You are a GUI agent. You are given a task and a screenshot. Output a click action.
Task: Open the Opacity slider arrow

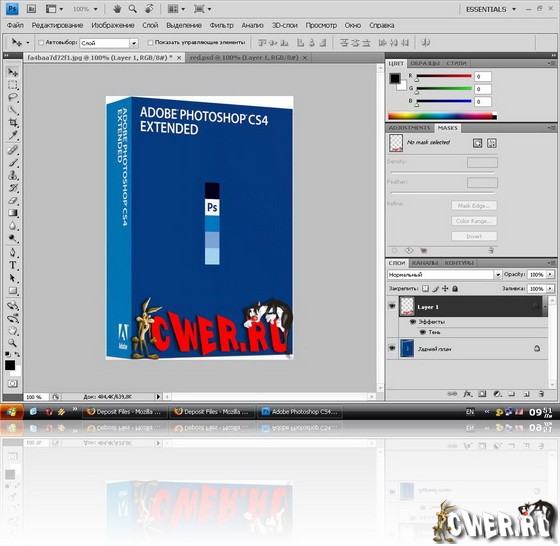tap(550, 274)
